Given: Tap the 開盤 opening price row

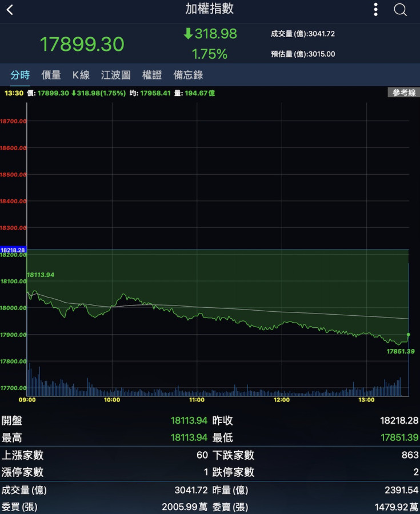Looking at the screenshot, I should point(105,421).
